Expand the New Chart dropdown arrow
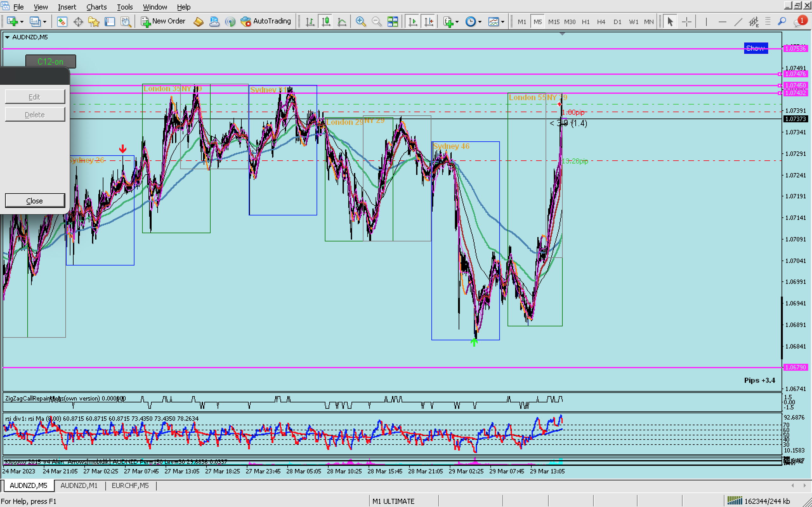812x507 pixels. tap(22, 22)
